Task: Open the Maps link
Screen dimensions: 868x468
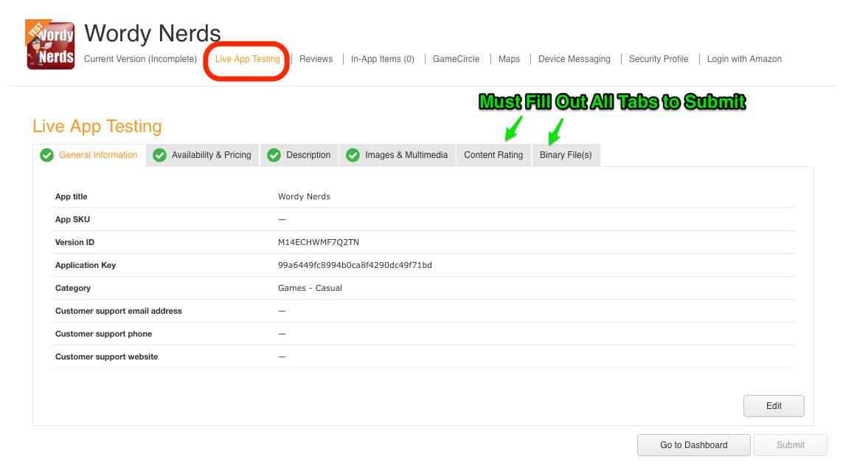Action: pyautogui.click(x=510, y=59)
